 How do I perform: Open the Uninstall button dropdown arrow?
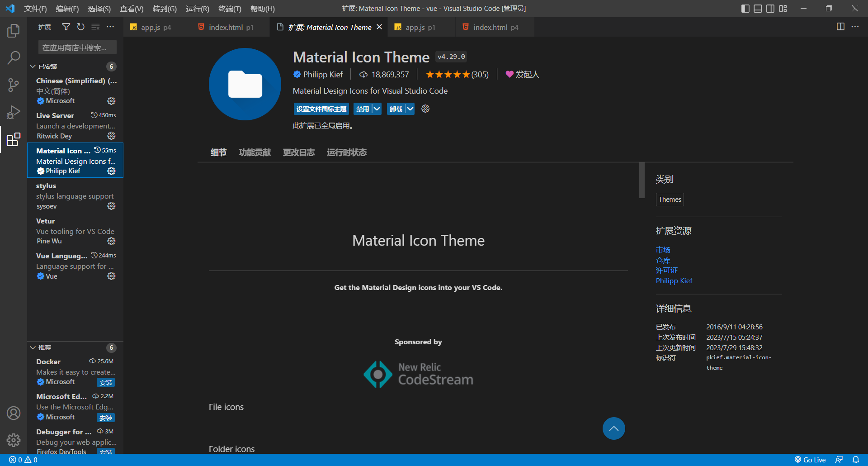[410, 109]
